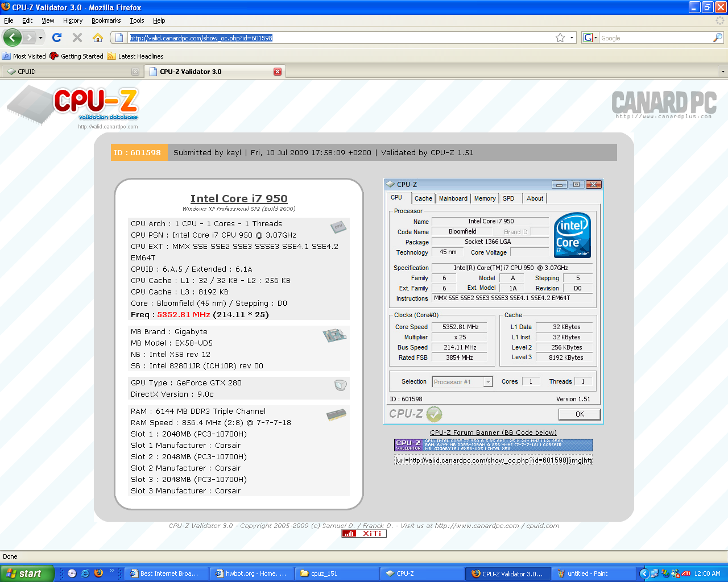Image resolution: width=728 pixels, height=582 pixels.
Task: Open the address bar history dropdown
Action: tap(572, 38)
